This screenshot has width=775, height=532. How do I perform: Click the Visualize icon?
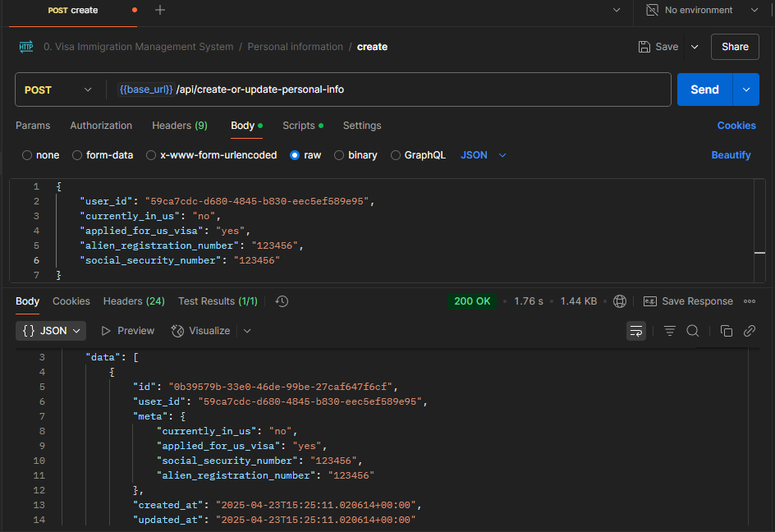[x=177, y=331]
